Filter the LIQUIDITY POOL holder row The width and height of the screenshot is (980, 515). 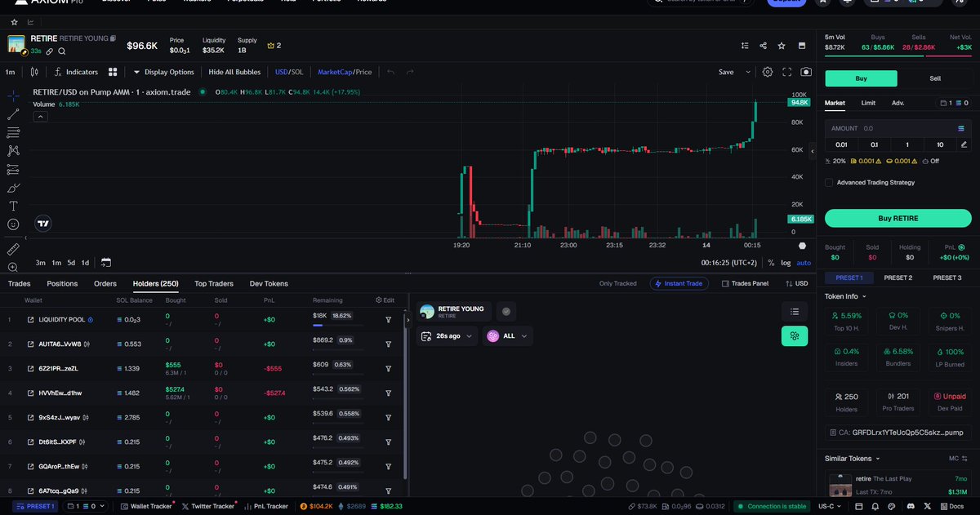click(x=389, y=319)
